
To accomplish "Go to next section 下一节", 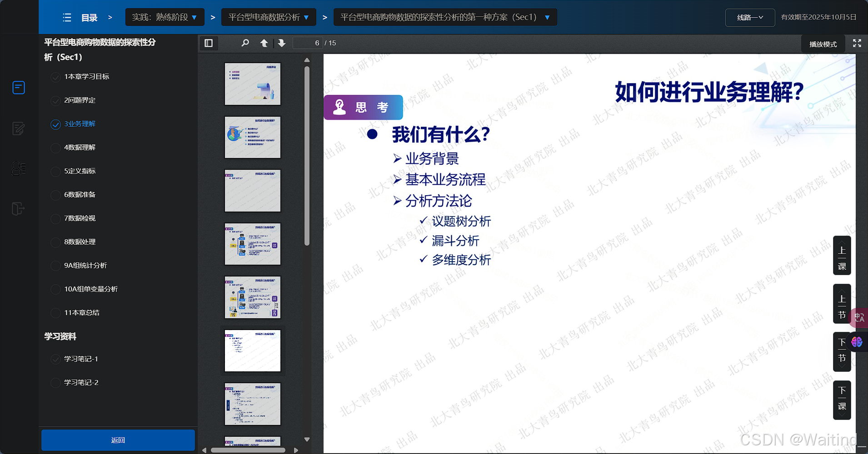I will click(x=842, y=352).
